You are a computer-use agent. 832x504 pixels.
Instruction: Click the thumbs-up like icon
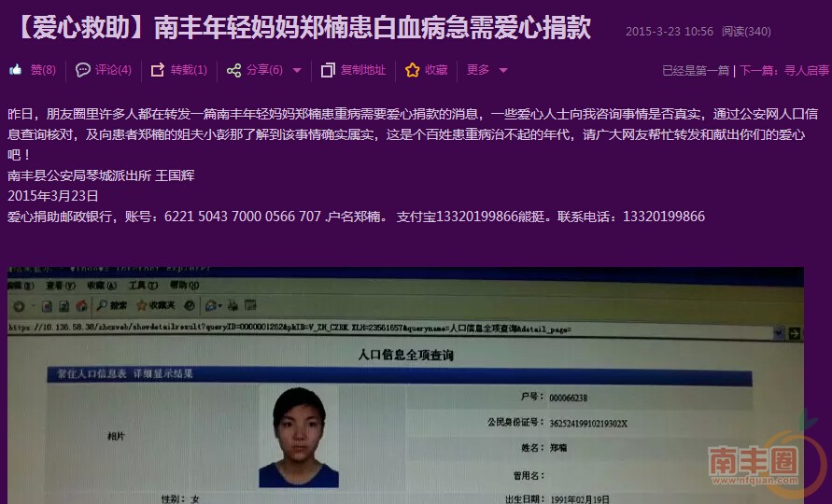[16, 70]
